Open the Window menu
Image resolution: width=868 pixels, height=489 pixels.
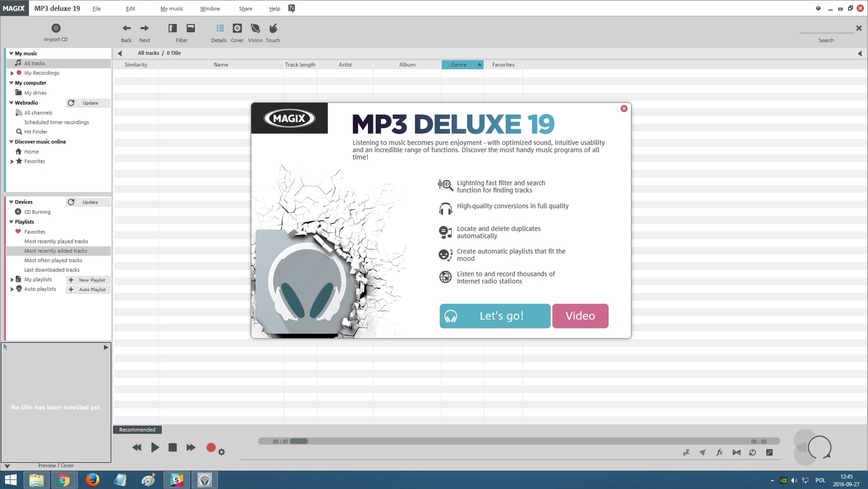pyautogui.click(x=210, y=9)
